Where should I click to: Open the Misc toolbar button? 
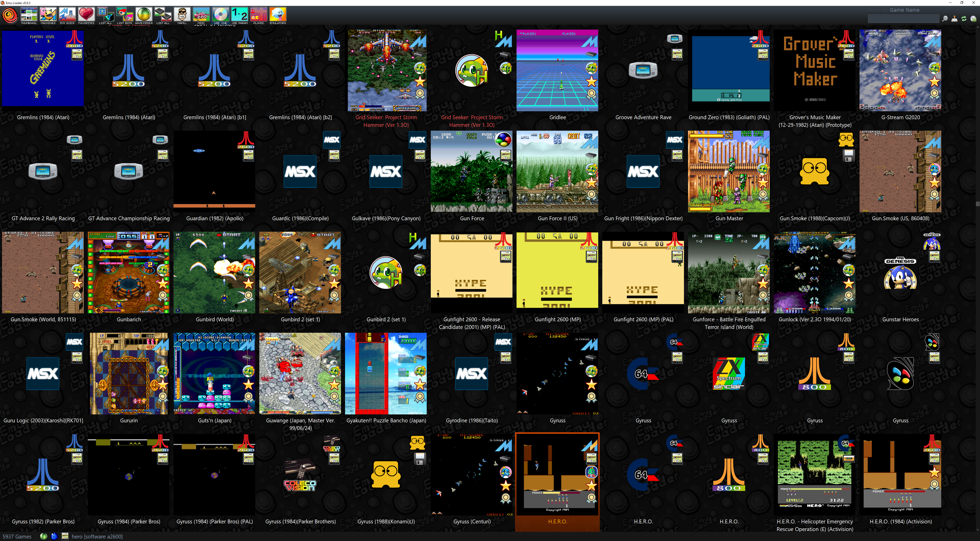[201, 15]
